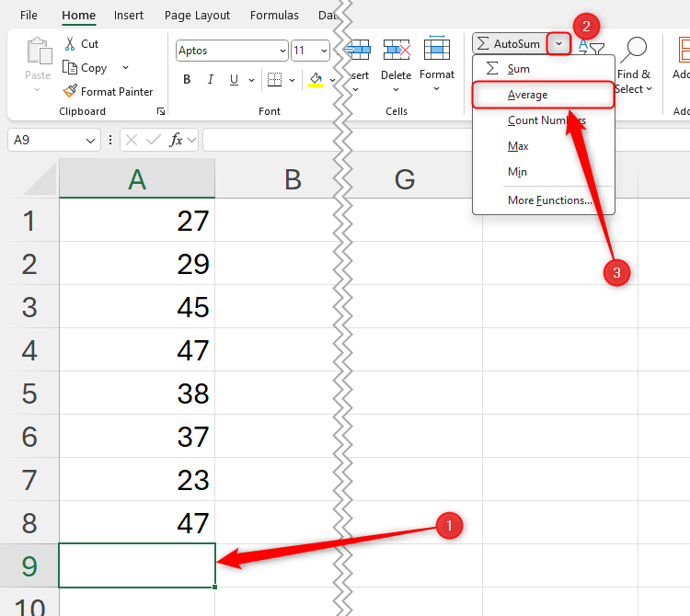The image size is (690, 616).
Task: Click the Copy icon
Action: point(70,68)
